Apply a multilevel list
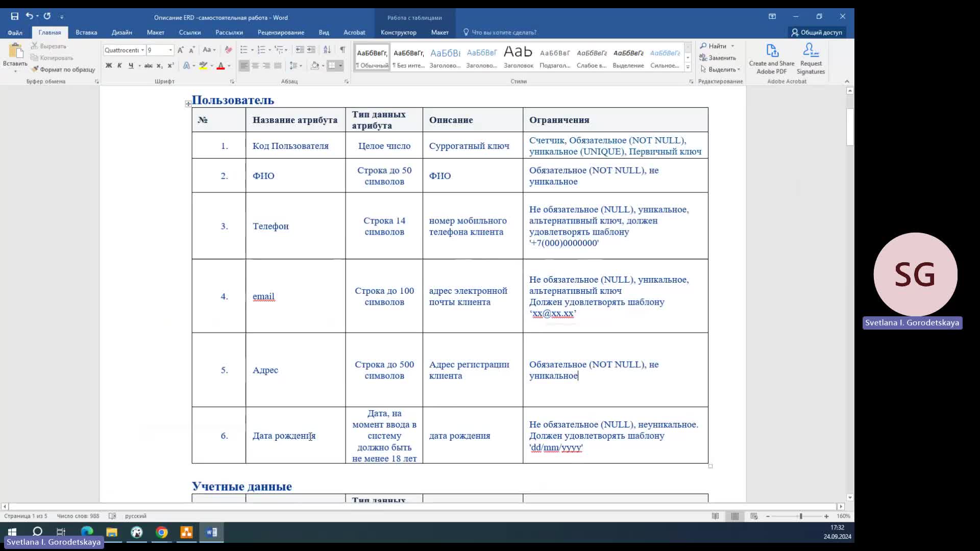Screen dimensions: 980x551 pyautogui.click(x=279, y=50)
